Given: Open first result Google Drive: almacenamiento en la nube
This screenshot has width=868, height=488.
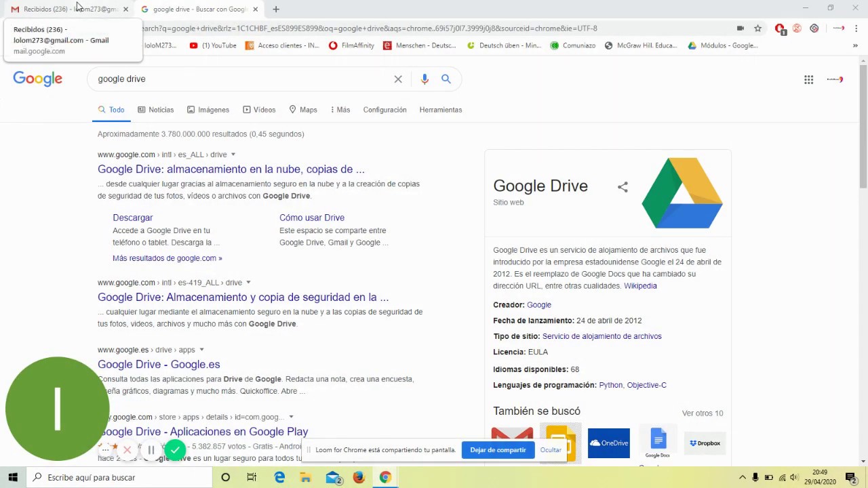Looking at the screenshot, I should click(x=231, y=169).
